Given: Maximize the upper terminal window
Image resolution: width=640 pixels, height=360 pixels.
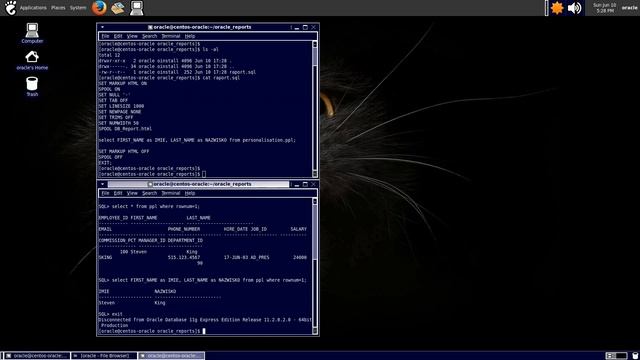Looking at the screenshot, I should 305,27.
